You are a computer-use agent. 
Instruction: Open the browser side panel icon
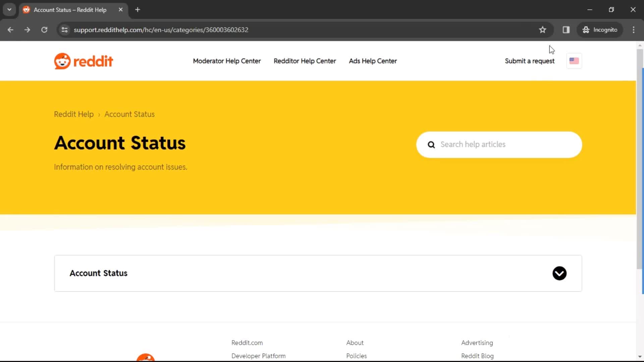566,30
